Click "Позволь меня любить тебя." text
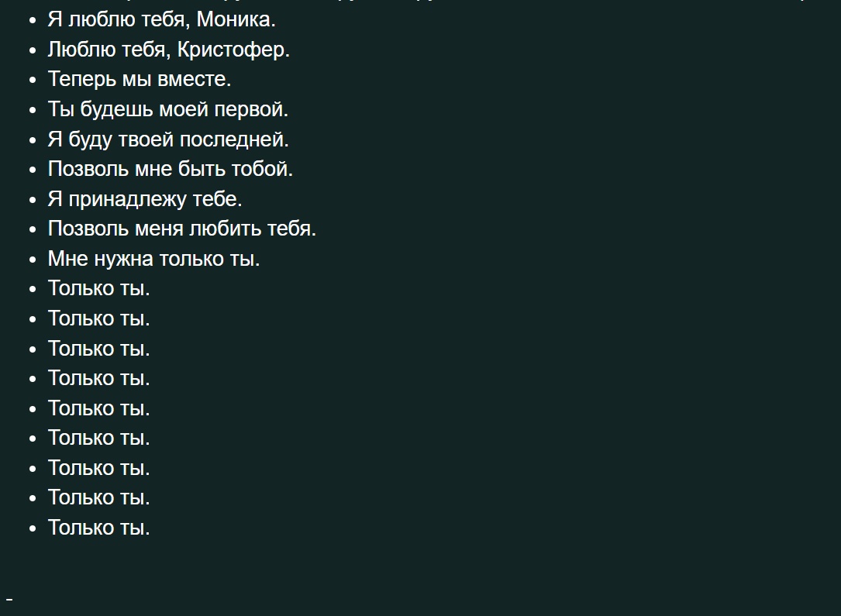Viewport: 841px width, 616px height. (182, 229)
